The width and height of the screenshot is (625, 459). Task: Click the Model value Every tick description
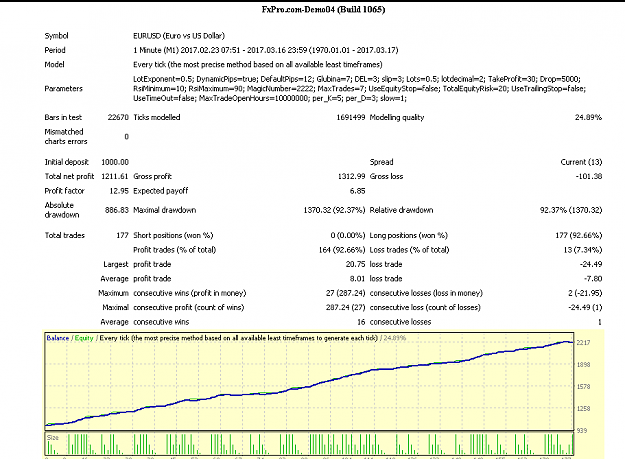pyautogui.click(x=257, y=65)
